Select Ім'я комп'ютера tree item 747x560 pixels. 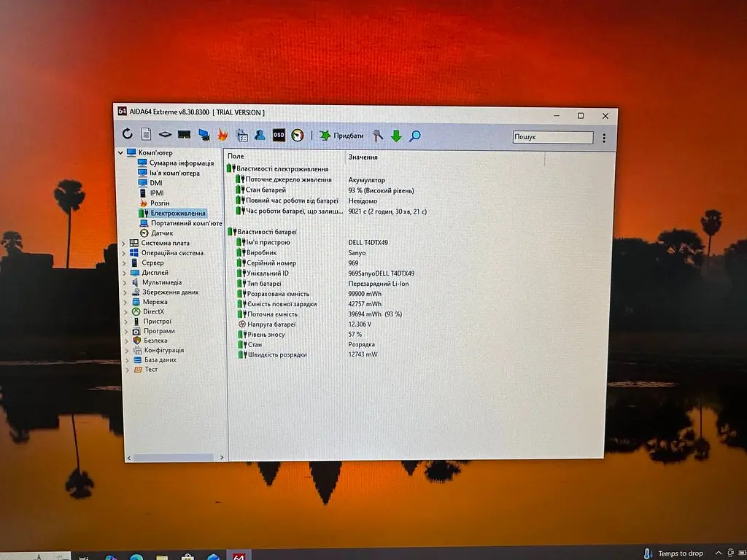coord(169,173)
